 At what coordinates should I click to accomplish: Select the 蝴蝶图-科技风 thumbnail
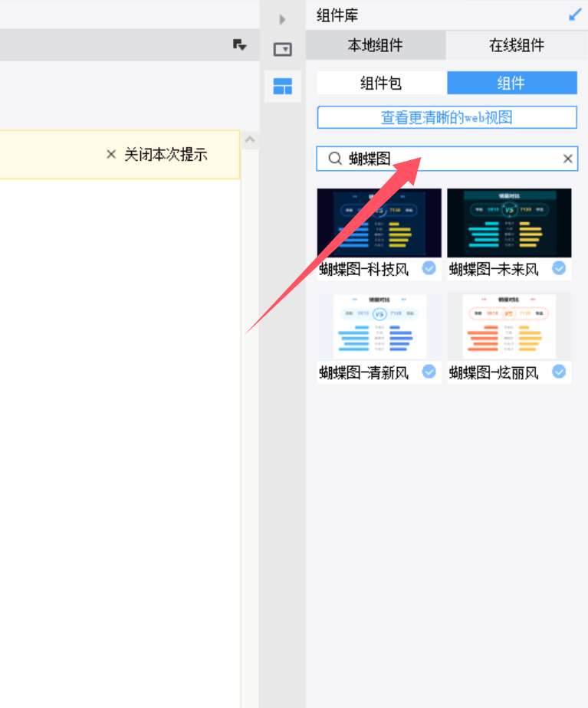coord(379,223)
